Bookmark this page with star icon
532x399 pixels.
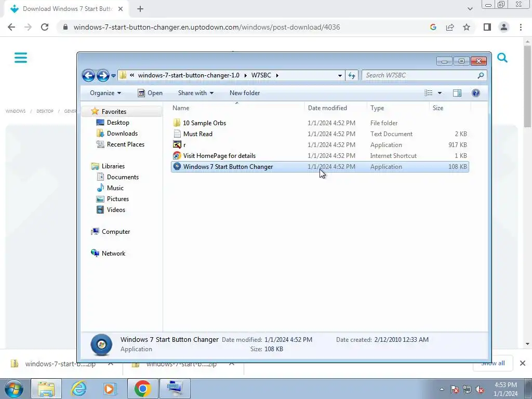click(x=467, y=27)
